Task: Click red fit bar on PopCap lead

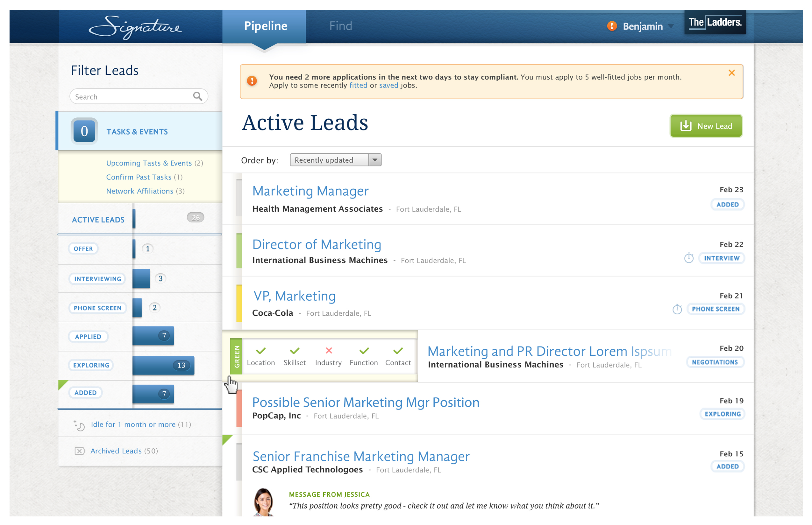Action: point(239,409)
